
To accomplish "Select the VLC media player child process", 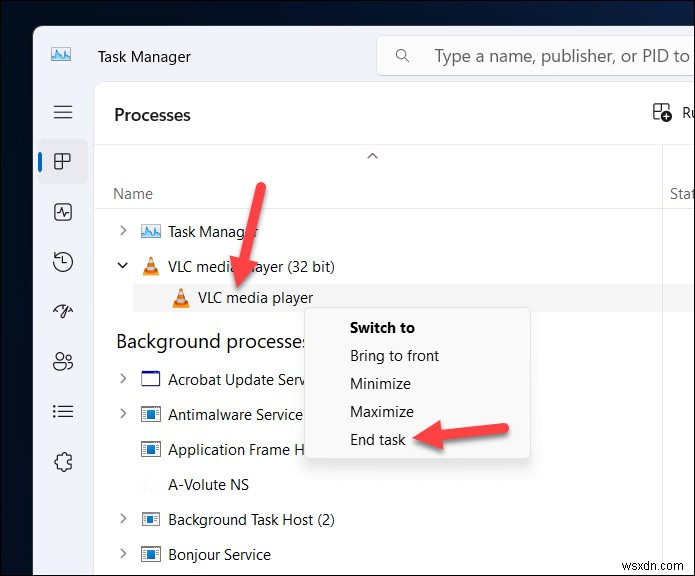I will [255, 298].
